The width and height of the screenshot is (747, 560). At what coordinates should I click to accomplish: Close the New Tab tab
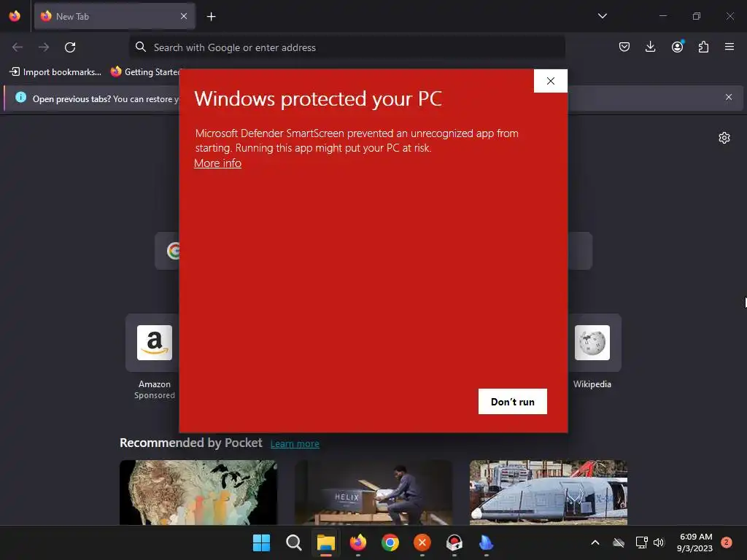click(x=184, y=16)
